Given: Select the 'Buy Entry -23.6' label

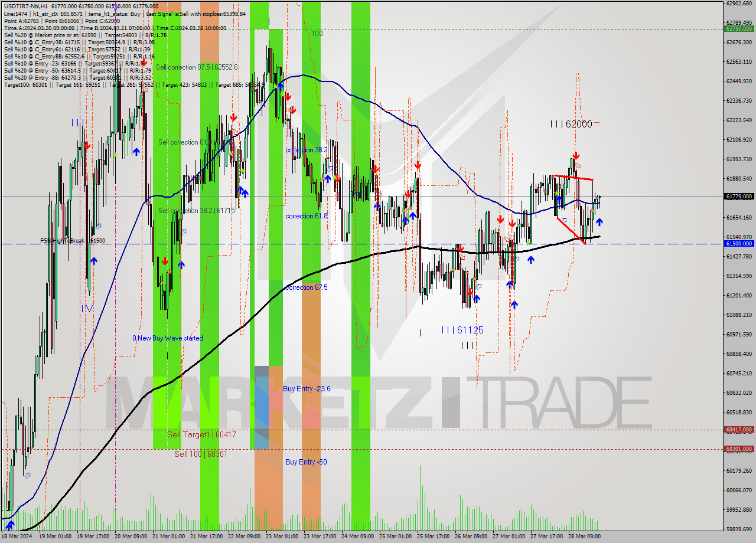Looking at the screenshot, I should [x=307, y=388].
